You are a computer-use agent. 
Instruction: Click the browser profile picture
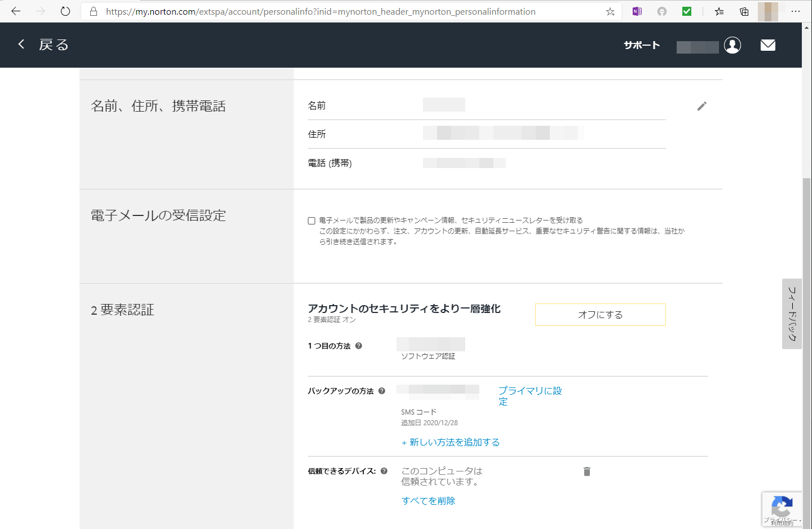(768, 11)
